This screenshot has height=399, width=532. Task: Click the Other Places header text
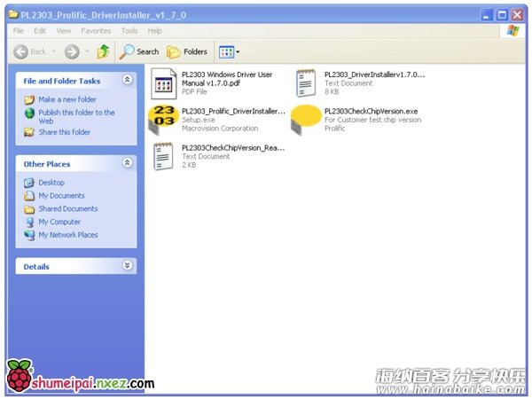(x=47, y=164)
